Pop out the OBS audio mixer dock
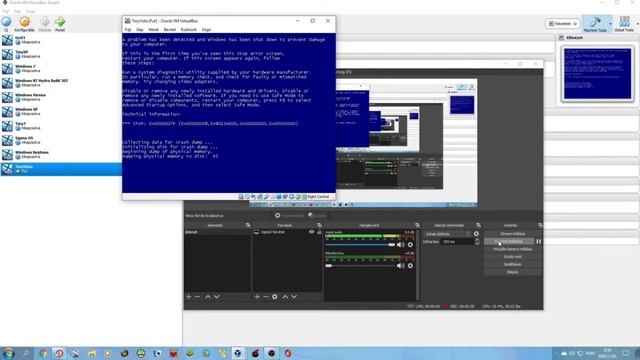The width and height of the screenshot is (640, 360). click(417, 225)
